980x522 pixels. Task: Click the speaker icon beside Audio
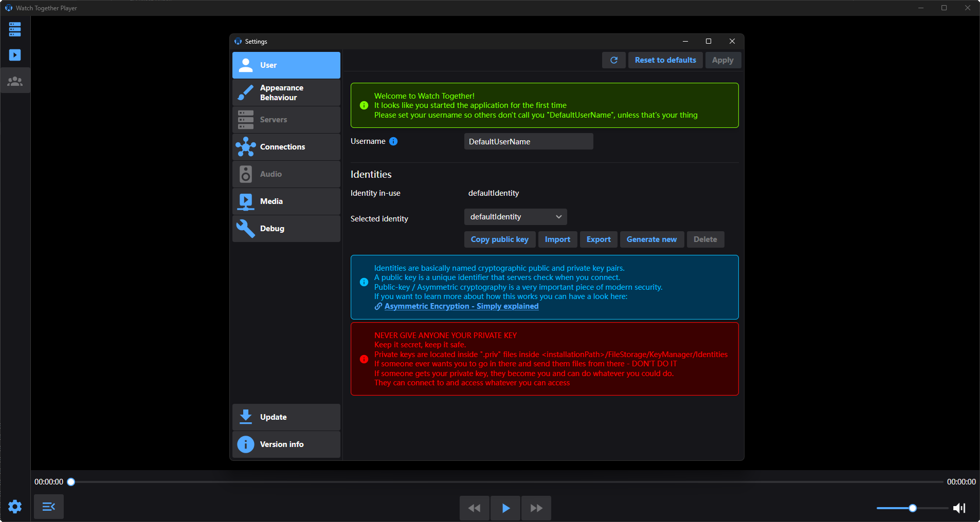[246, 174]
